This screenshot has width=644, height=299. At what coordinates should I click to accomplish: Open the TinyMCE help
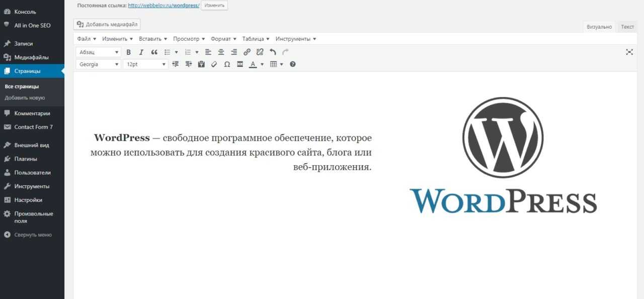292,64
